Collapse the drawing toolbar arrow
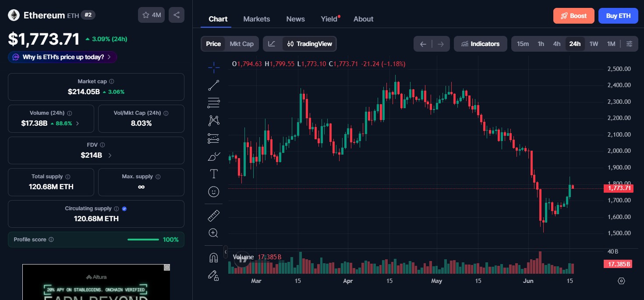 (x=226, y=252)
